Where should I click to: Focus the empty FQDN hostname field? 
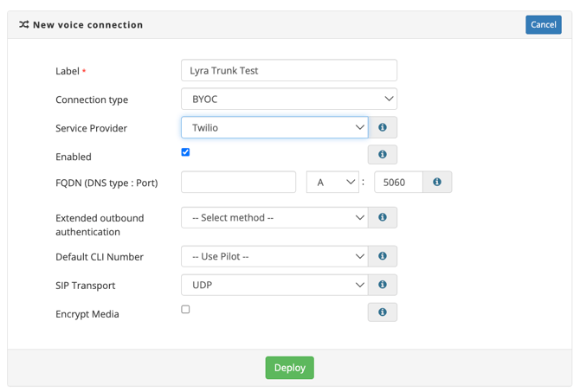[x=238, y=182]
